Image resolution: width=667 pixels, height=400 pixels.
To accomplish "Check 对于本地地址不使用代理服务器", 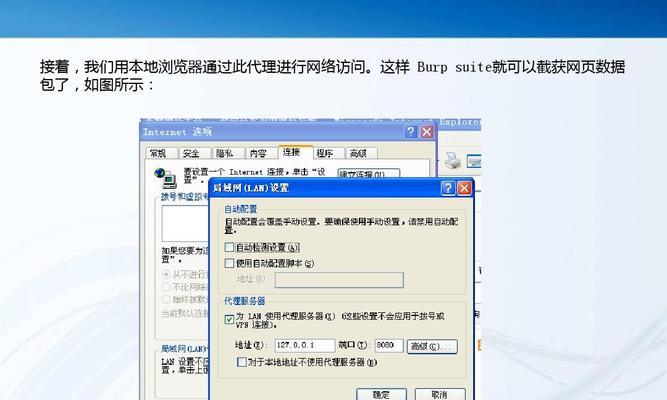I will tap(241, 362).
